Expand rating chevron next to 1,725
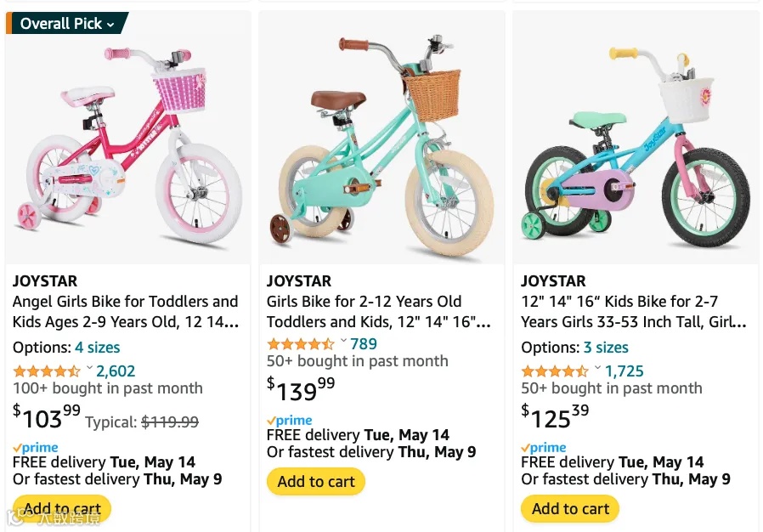This screenshot has width=763, height=532. [x=597, y=370]
